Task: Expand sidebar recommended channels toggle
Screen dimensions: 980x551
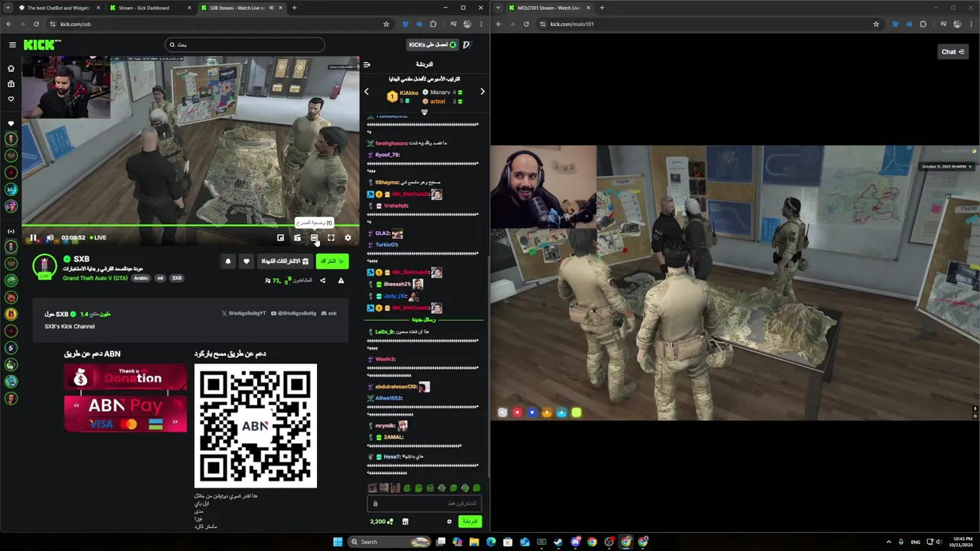Action: coord(11,231)
